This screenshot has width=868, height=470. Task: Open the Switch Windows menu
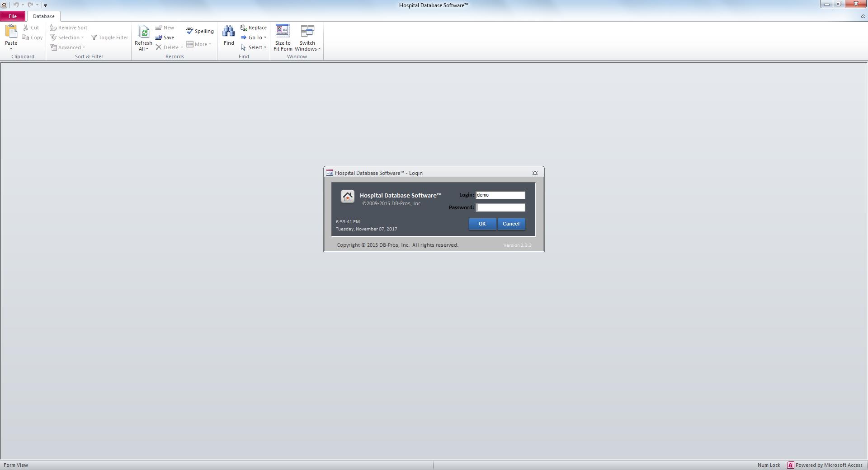pyautogui.click(x=307, y=38)
